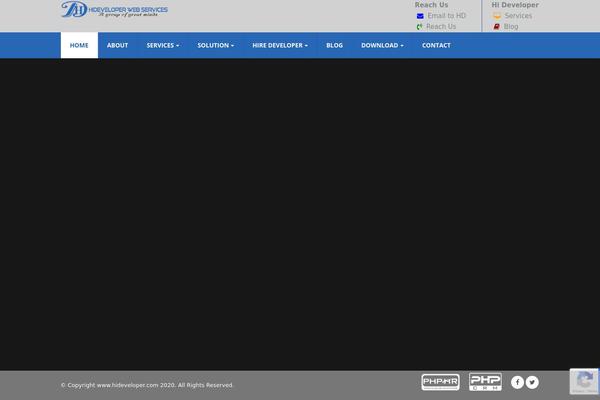Click the Hi Developer heading
The height and width of the screenshot is (400, 600).
click(515, 5)
